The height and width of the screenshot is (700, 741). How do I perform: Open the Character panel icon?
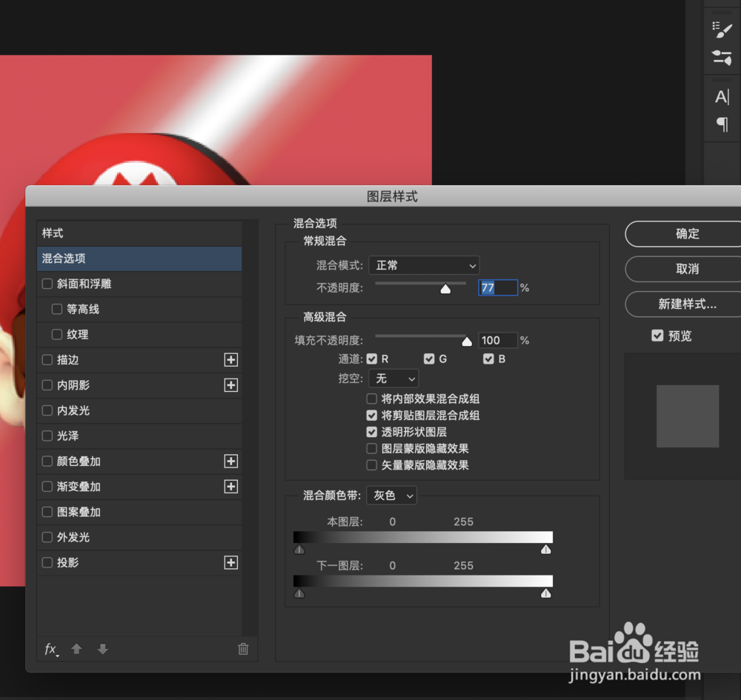[722, 97]
